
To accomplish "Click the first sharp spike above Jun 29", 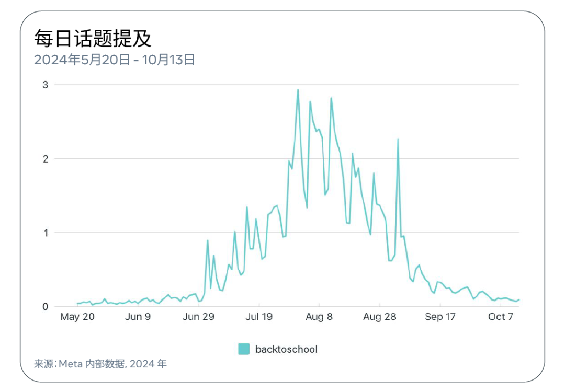I will pos(208,240).
